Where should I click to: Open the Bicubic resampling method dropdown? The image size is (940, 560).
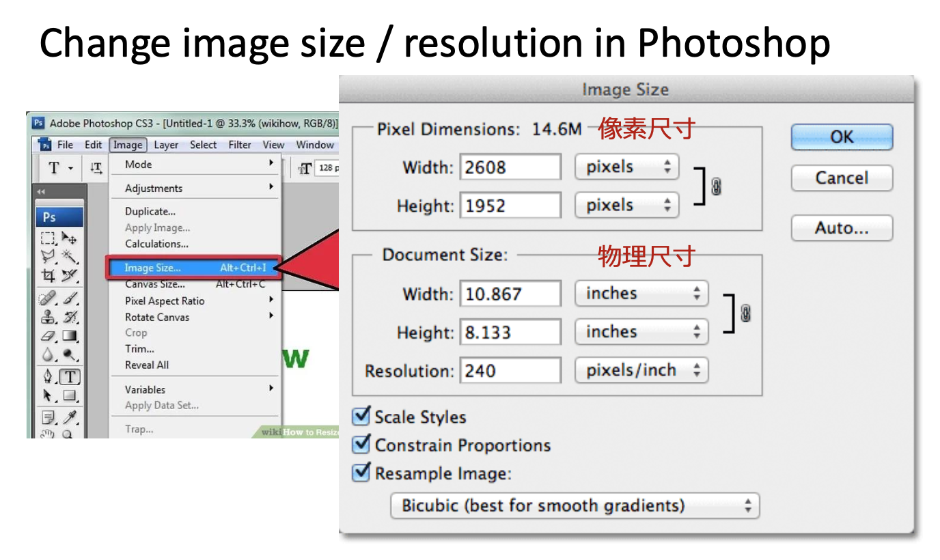click(575, 506)
